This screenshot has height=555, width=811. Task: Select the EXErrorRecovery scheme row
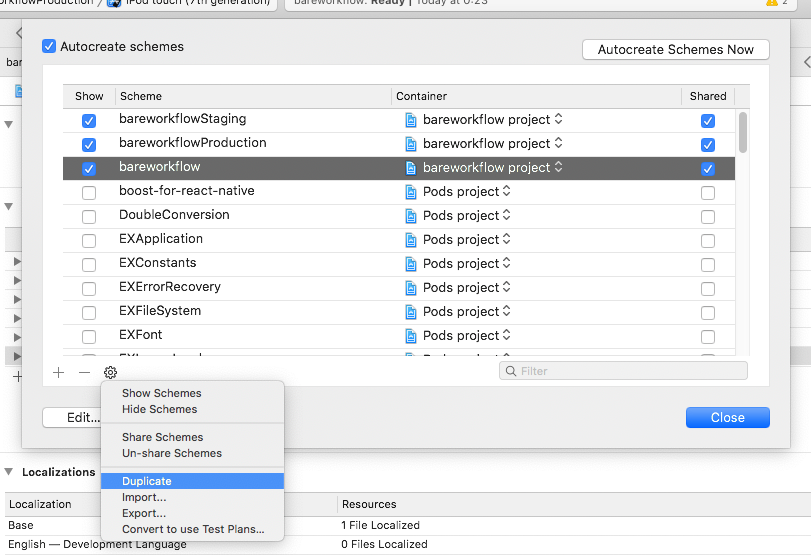(x=399, y=288)
